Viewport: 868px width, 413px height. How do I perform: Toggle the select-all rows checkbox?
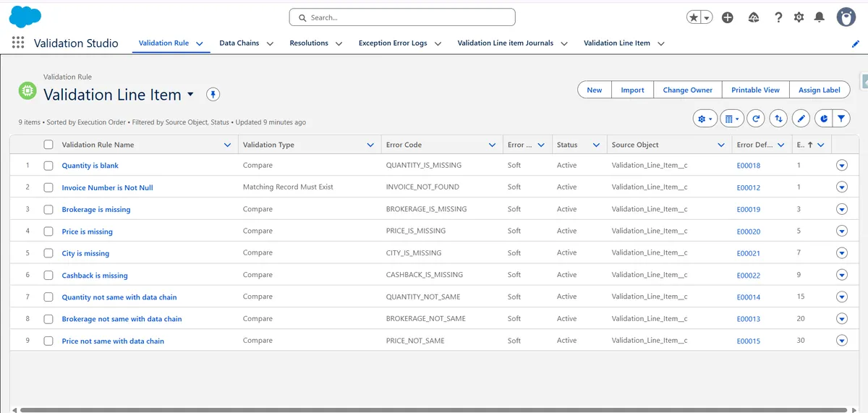pyautogui.click(x=48, y=145)
